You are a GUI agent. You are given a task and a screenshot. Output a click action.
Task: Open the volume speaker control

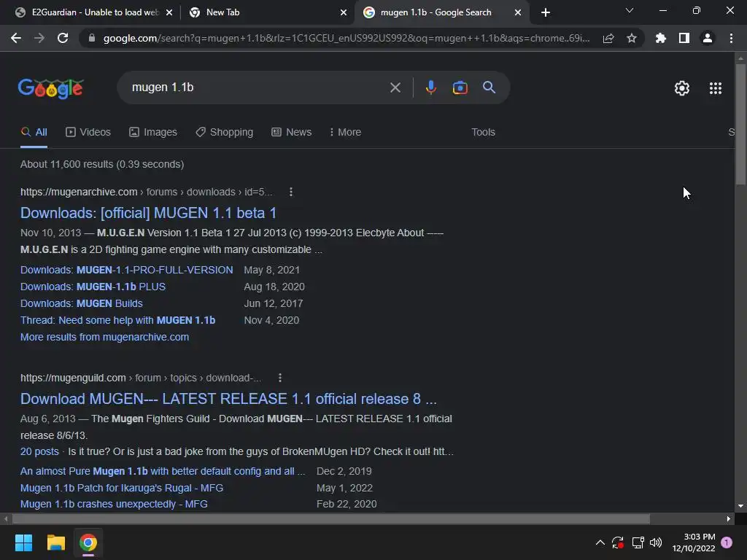(x=656, y=542)
